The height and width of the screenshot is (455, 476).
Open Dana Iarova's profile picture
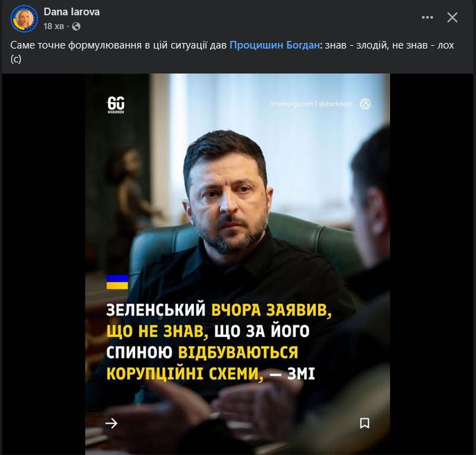tap(24, 19)
